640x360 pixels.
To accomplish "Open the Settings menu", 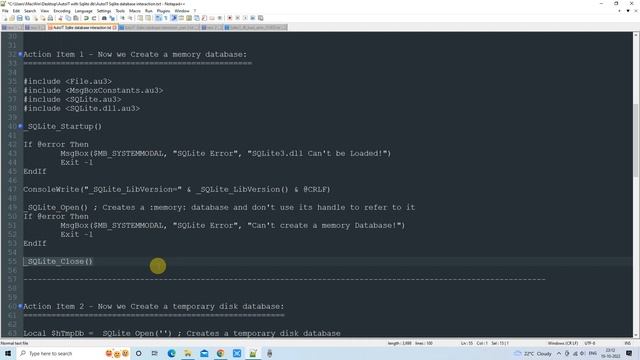I will tap(104, 11).
